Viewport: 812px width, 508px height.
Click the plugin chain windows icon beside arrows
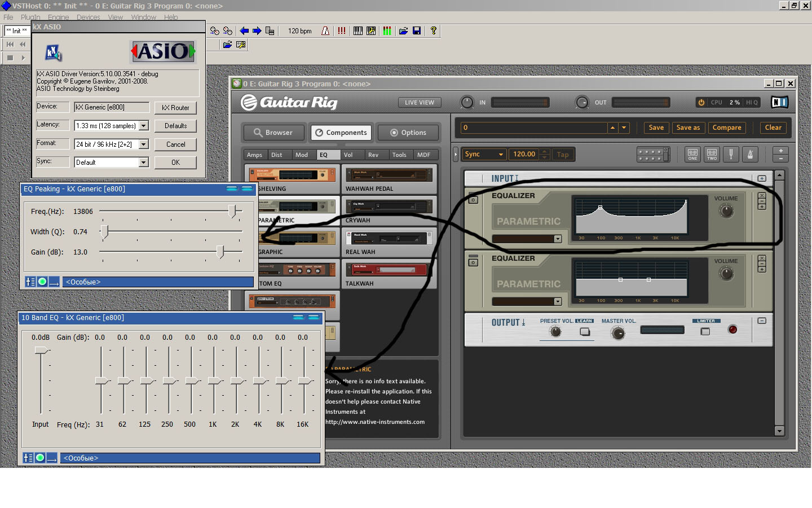coord(270,31)
